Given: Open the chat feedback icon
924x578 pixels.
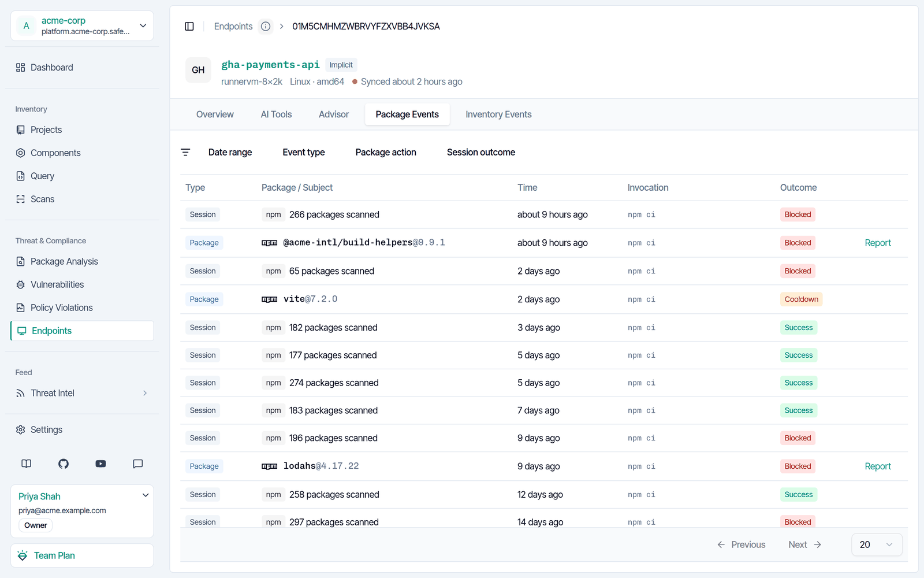Looking at the screenshot, I should tap(138, 464).
